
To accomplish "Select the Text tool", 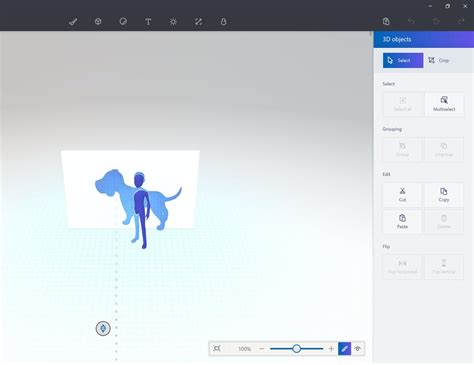I will (x=148, y=22).
